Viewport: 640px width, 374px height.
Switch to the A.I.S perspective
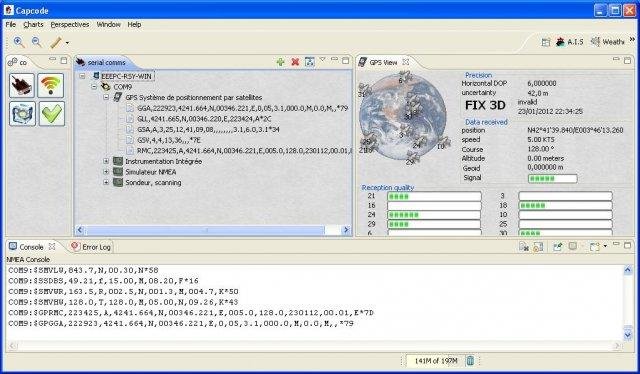(570, 42)
